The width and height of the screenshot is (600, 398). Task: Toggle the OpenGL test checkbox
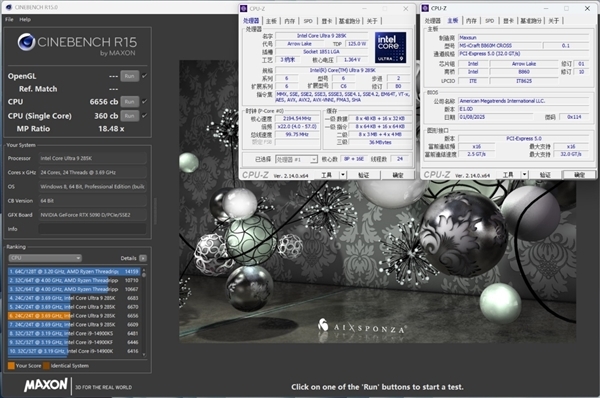(144, 76)
